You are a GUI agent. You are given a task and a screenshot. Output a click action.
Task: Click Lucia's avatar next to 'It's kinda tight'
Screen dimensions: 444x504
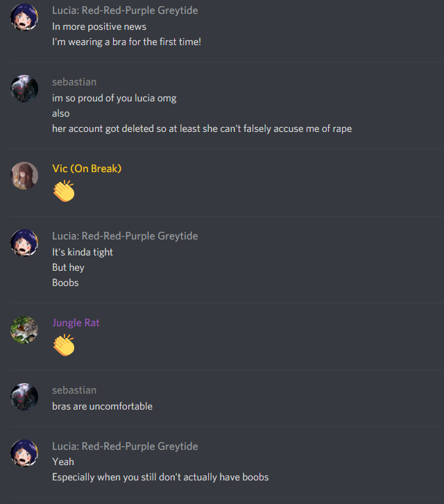24,243
